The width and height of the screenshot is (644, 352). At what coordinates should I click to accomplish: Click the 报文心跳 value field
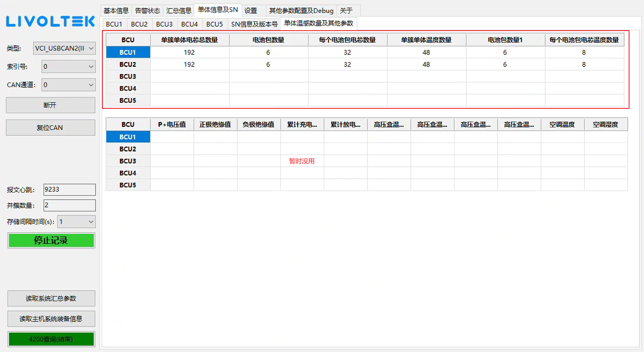[69, 190]
